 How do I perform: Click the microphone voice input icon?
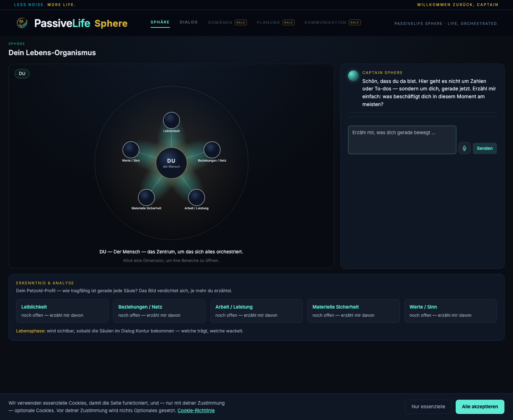(x=464, y=148)
